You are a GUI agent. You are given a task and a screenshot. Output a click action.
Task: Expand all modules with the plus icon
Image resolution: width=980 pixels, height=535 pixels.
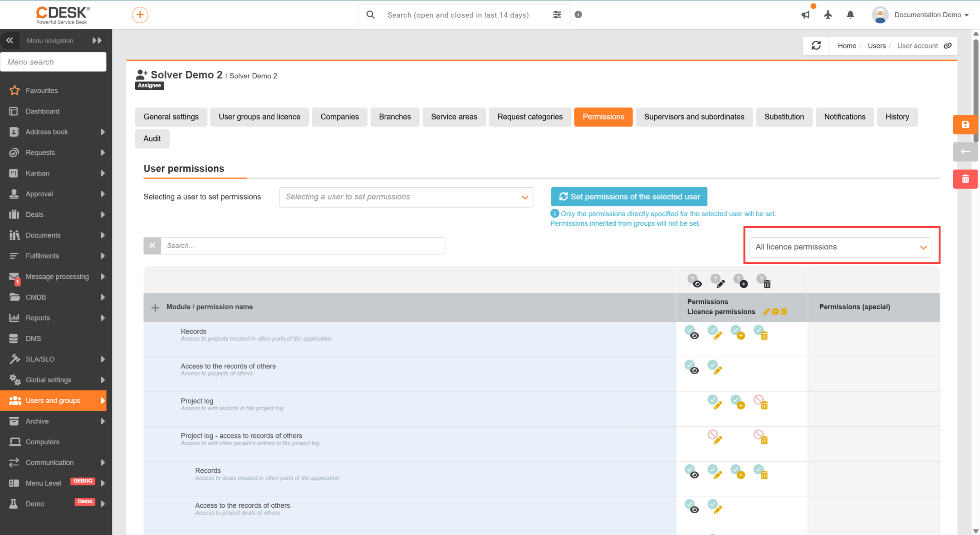pos(155,307)
